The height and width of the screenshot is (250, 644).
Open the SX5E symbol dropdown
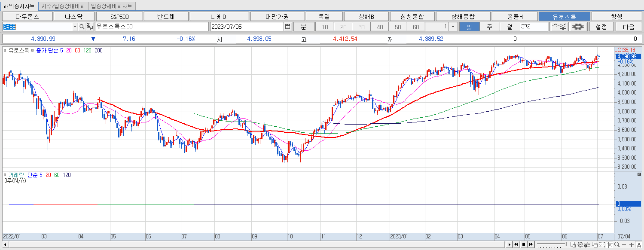pyautogui.click(x=75, y=26)
